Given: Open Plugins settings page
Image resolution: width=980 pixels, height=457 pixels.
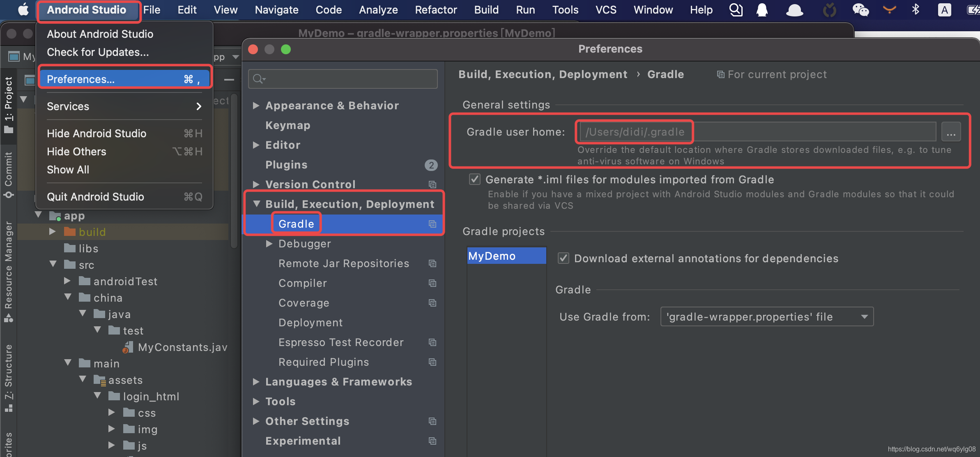Looking at the screenshot, I should pyautogui.click(x=286, y=165).
